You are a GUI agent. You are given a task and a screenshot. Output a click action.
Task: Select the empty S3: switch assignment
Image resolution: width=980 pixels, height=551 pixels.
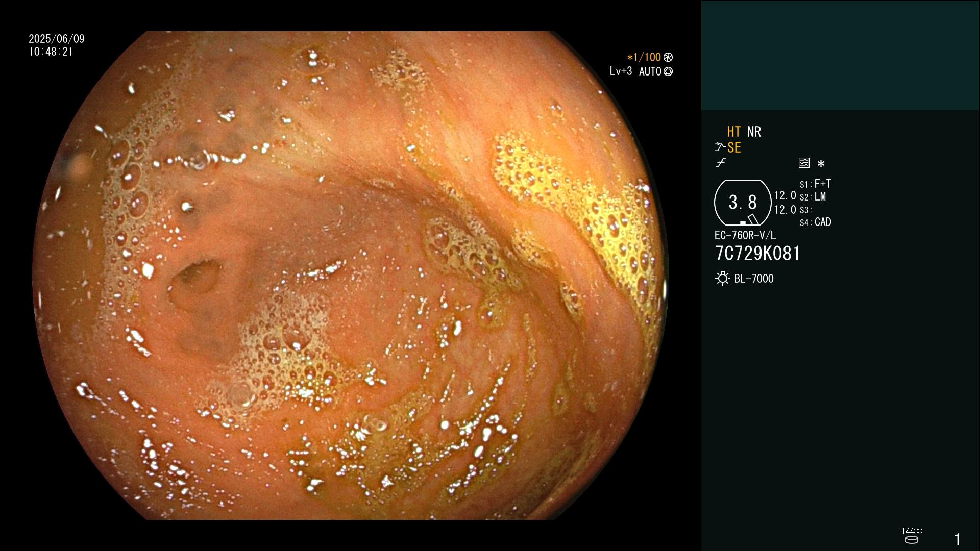805,210
